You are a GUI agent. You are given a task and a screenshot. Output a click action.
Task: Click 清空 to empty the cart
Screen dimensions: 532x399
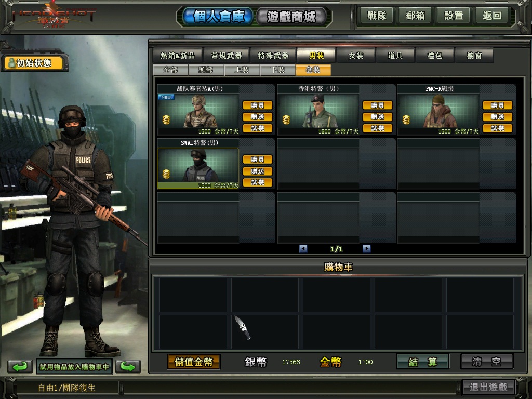487,362
